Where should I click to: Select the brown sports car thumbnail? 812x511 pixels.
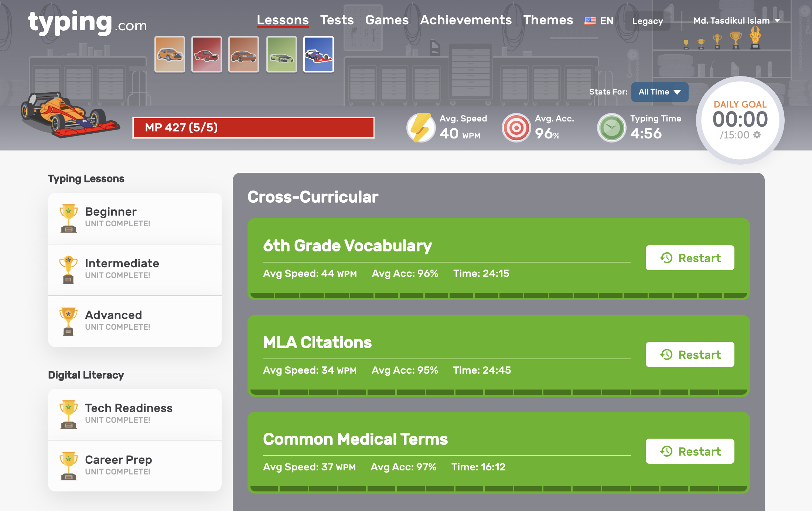coord(243,54)
